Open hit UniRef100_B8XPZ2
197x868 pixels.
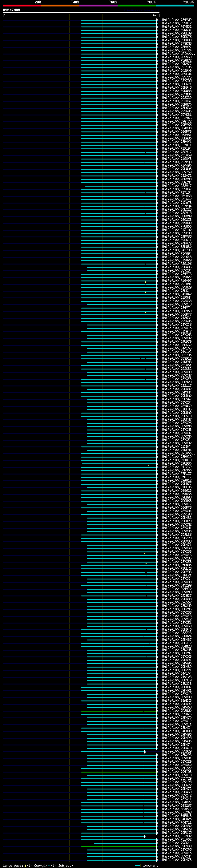(x=176, y=809)
